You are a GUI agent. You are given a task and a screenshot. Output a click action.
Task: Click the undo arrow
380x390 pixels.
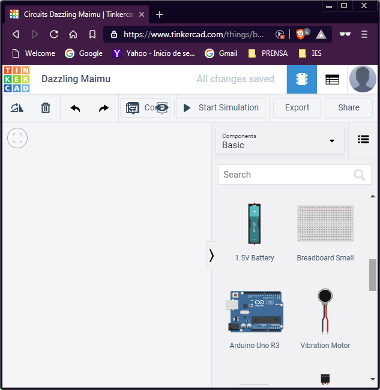click(x=75, y=108)
